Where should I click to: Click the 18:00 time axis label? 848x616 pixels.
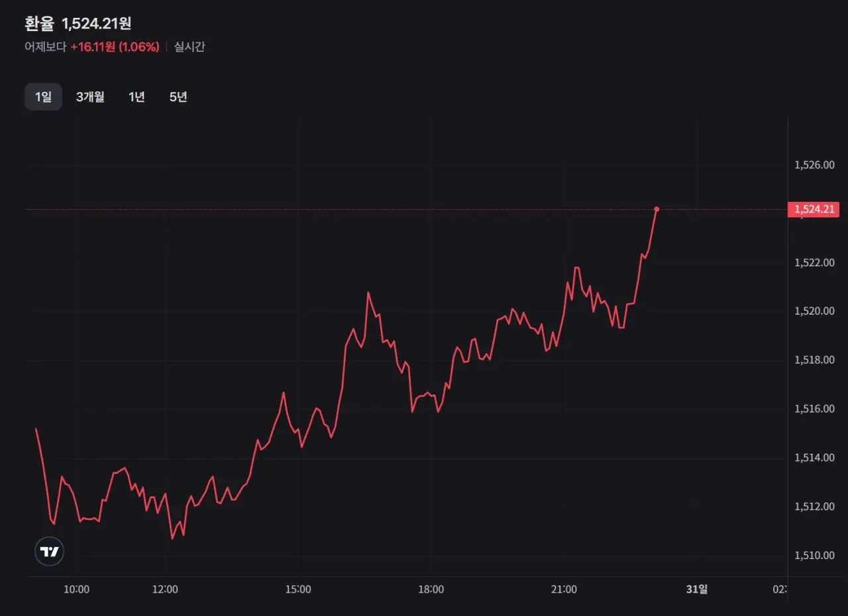431,589
